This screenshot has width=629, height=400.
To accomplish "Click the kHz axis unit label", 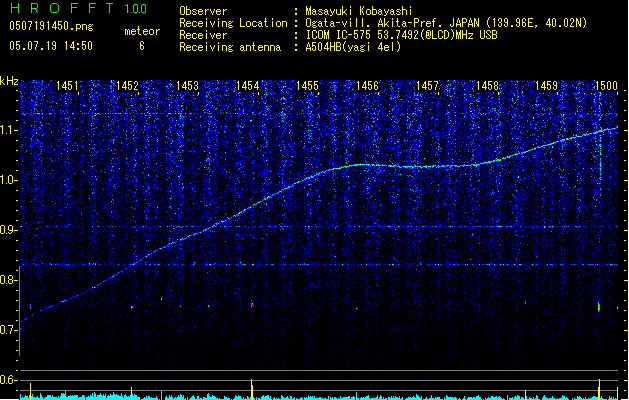I will pos(9,81).
